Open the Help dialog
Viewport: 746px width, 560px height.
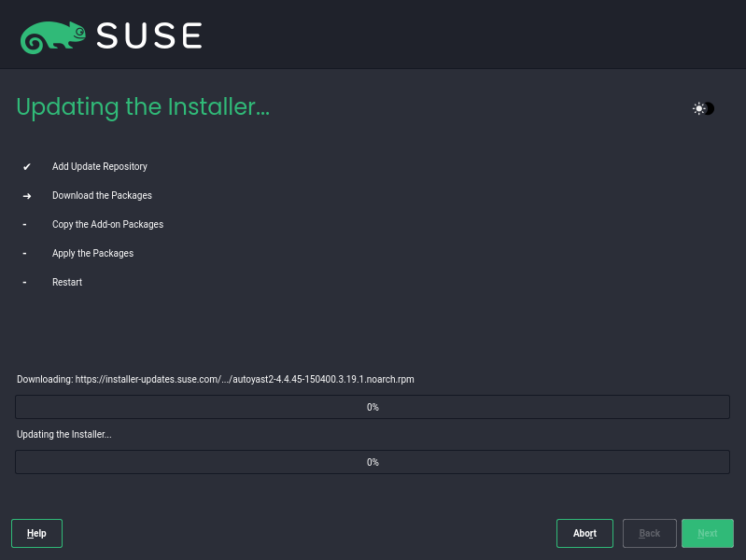pos(36,533)
